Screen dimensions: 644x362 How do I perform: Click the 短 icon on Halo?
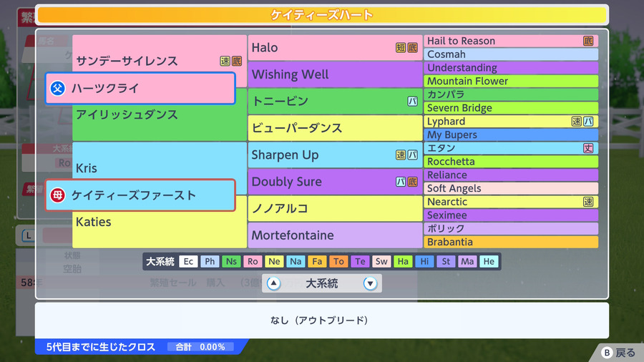point(401,48)
